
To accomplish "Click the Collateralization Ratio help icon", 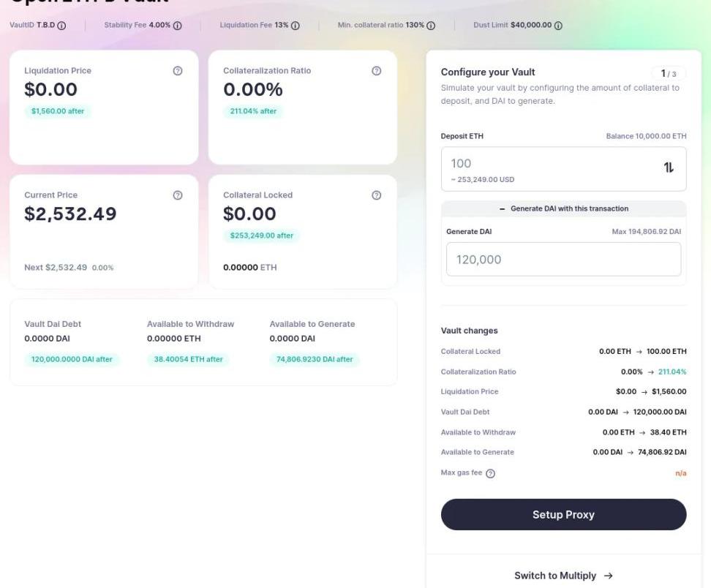I will coord(377,71).
